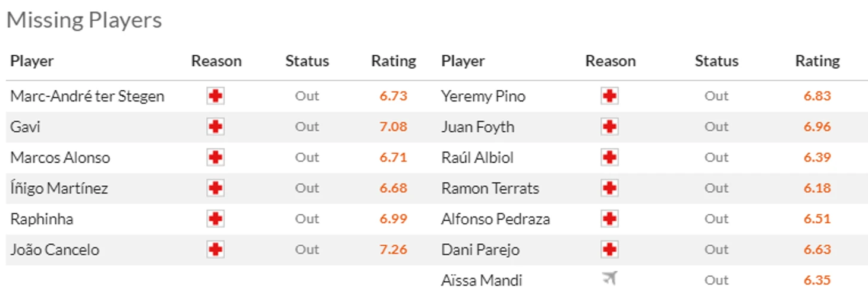Image resolution: width=868 pixels, height=298 pixels.
Task: Click Juan Foyth's 6.96 rating value
Action: (817, 127)
